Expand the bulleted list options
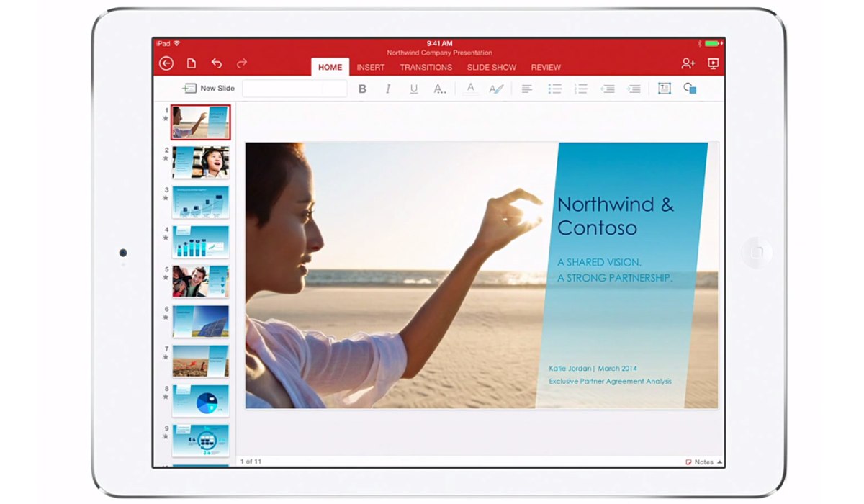The height and width of the screenshot is (504, 864). [554, 89]
